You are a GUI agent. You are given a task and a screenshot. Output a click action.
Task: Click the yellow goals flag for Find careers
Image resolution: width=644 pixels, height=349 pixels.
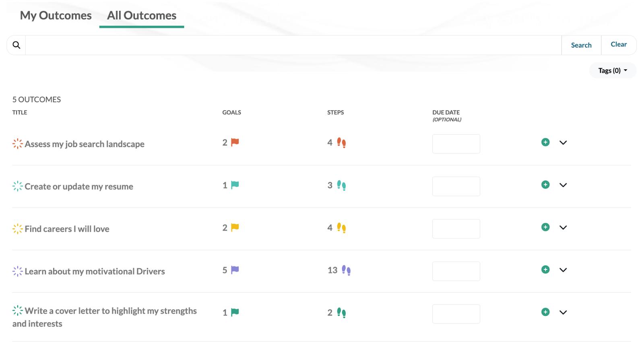[235, 227]
